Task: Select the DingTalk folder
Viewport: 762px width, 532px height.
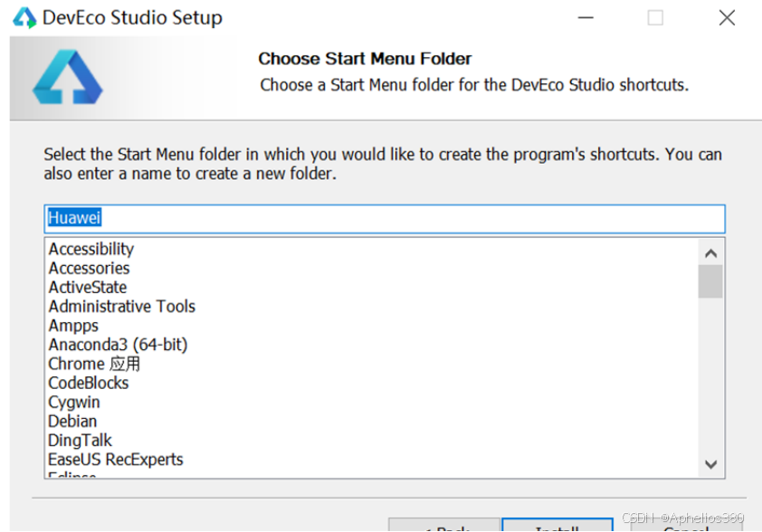Action: pyautogui.click(x=80, y=441)
